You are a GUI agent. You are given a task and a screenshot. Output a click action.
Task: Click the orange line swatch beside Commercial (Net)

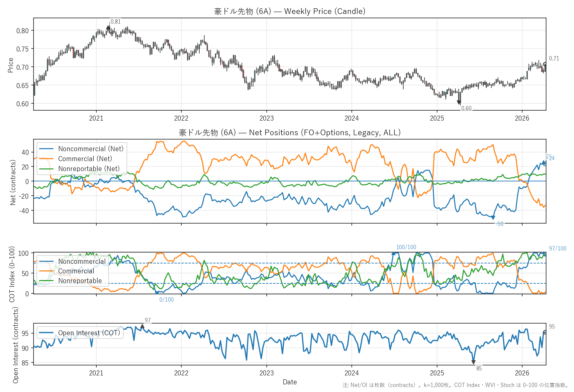click(x=47, y=159)
